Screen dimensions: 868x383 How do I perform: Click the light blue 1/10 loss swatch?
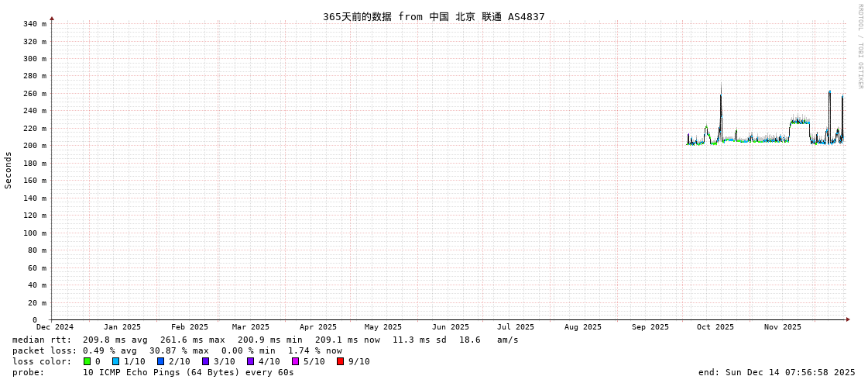[x=115, y=361]
